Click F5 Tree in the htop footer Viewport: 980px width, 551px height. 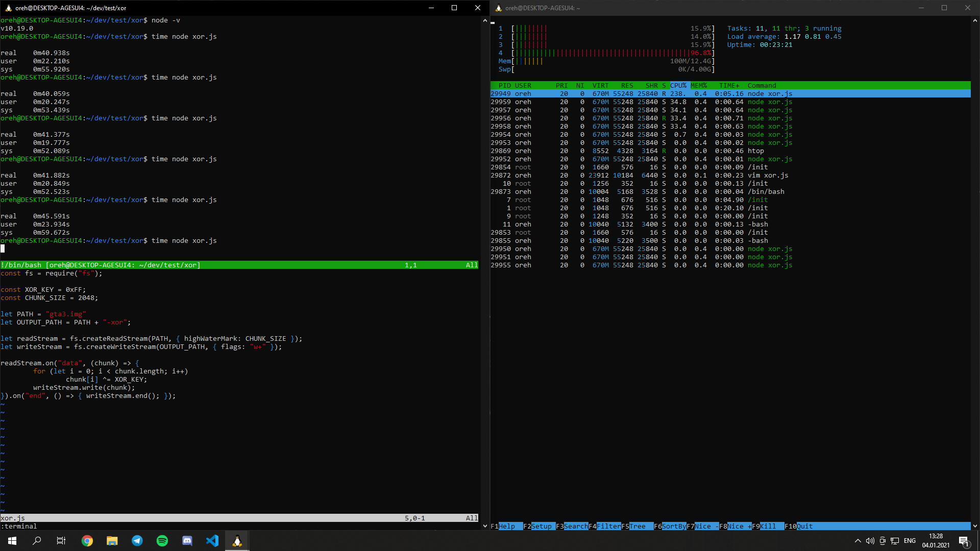[637, 526]
